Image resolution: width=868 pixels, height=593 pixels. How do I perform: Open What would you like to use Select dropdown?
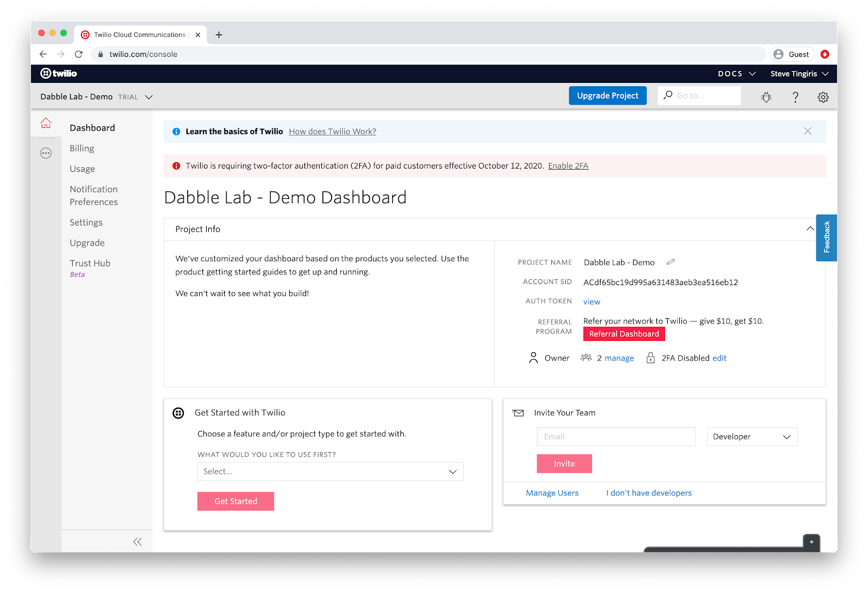[x=330, y=472]
